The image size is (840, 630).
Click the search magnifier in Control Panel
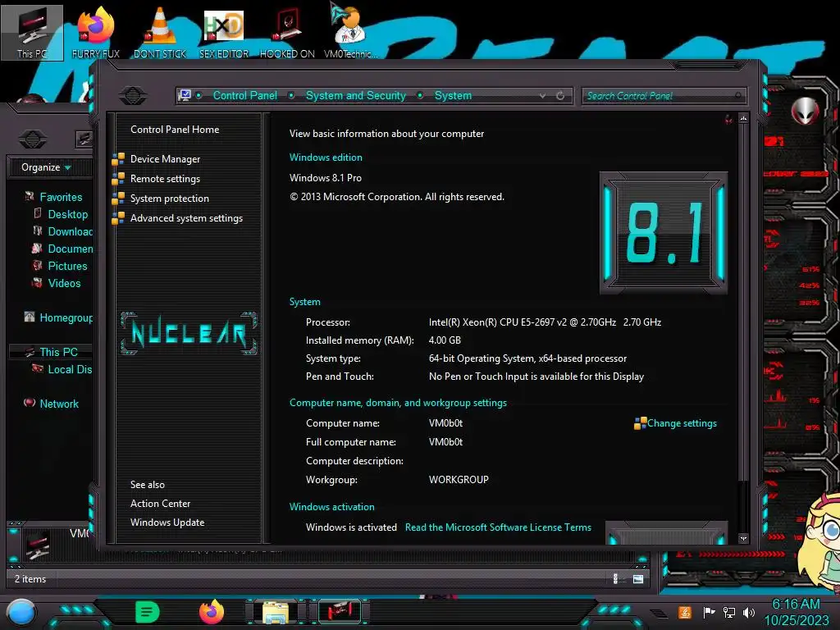739,96
